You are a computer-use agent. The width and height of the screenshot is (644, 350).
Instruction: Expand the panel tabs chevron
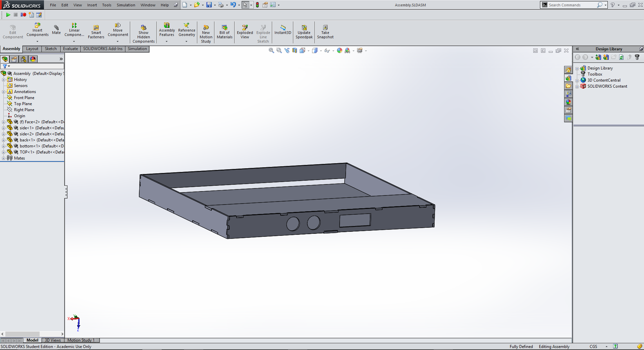[61, 59]
